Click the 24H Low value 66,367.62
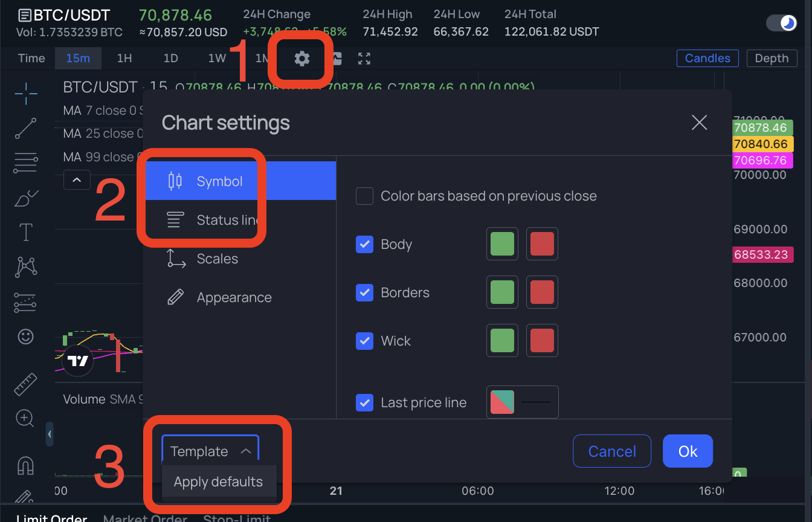The image size is (812, 522). [x=461, y=31]
